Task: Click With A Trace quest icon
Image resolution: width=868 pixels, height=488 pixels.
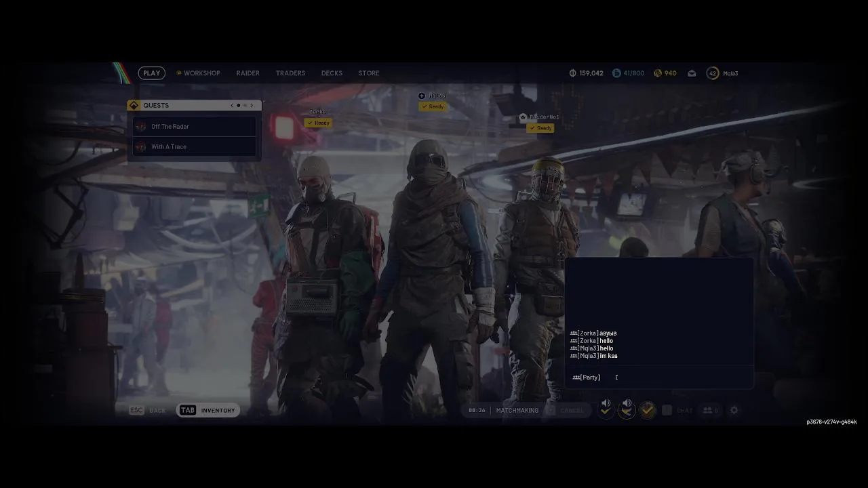Action: (x=141, y=146)
